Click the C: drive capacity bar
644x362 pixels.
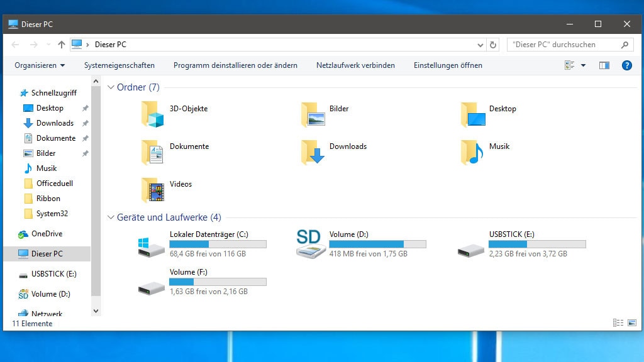click(218, 244)
